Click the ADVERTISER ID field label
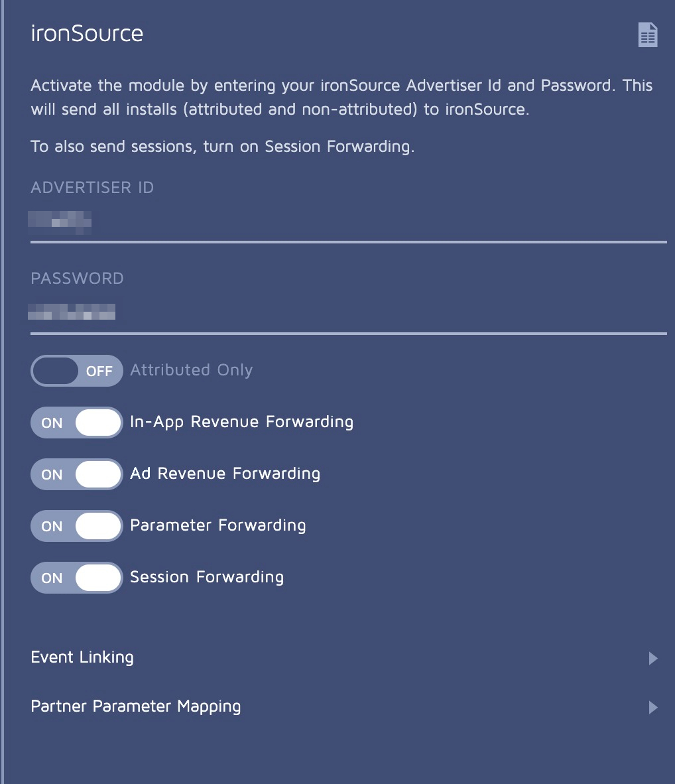675x784 pixels. [92, 188]
